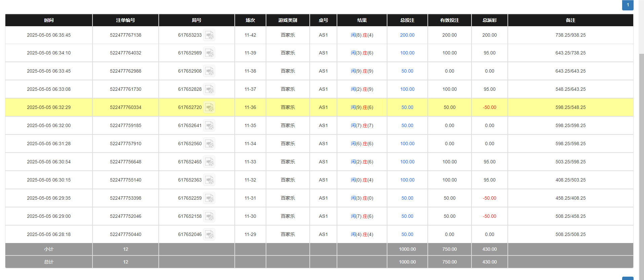Screen dimensions: 644x280
Task: Open video replay for round 617652908
Action: point(209,71)
